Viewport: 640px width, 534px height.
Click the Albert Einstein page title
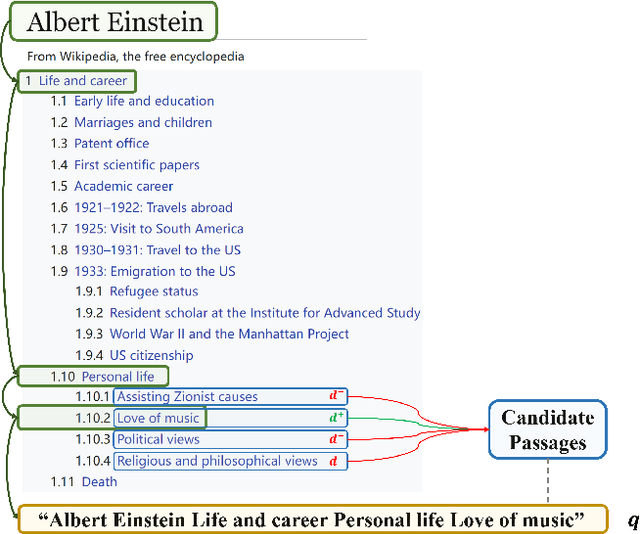point(114,22)
